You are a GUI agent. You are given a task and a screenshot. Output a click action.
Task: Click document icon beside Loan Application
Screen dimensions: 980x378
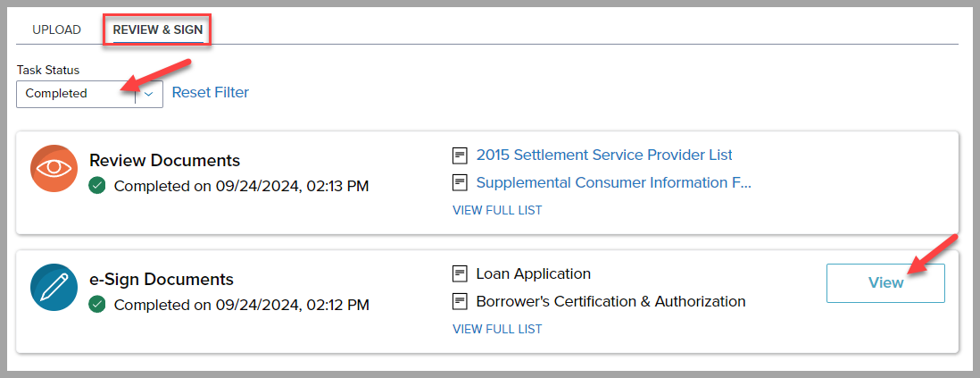pyautogui.click(x=461, y=273)
